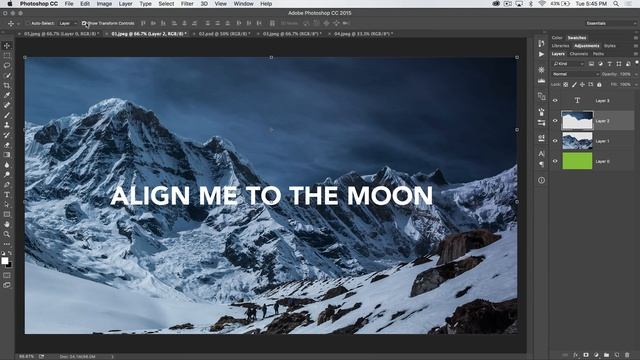Select the Blur tool
The image size is (640, 360).
pos(7,164)
